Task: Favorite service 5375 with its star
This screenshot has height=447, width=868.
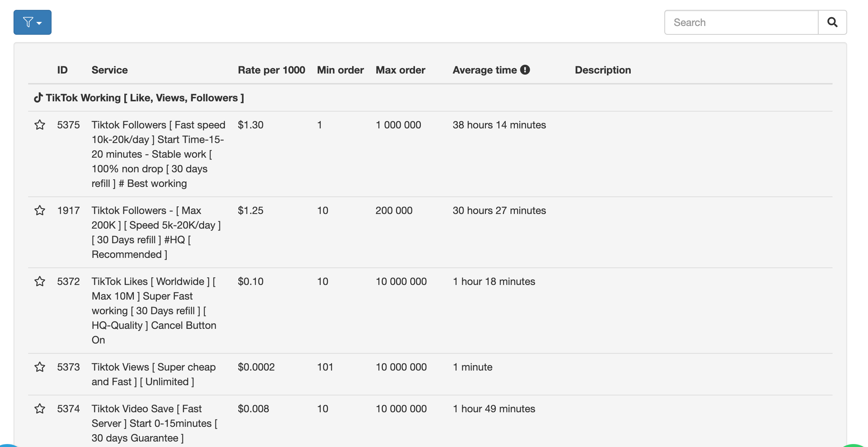Action: coord(39,125)
